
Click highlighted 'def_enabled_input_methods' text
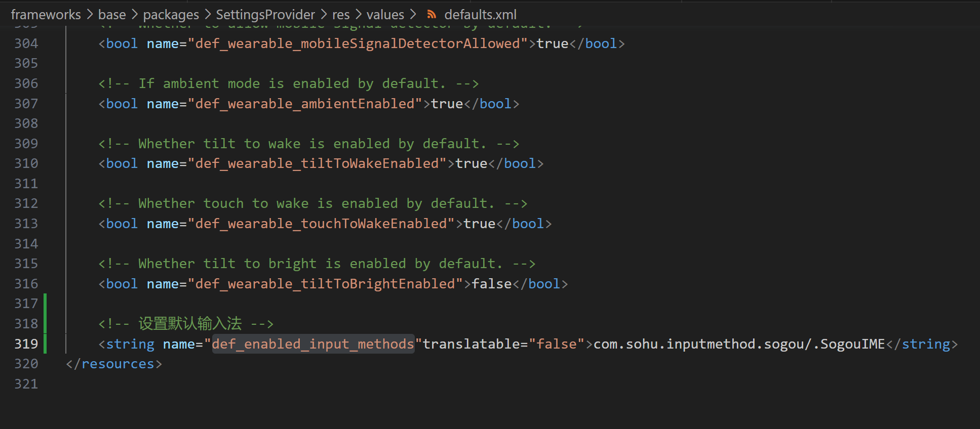pyautogui.click(x=313, y=344)
